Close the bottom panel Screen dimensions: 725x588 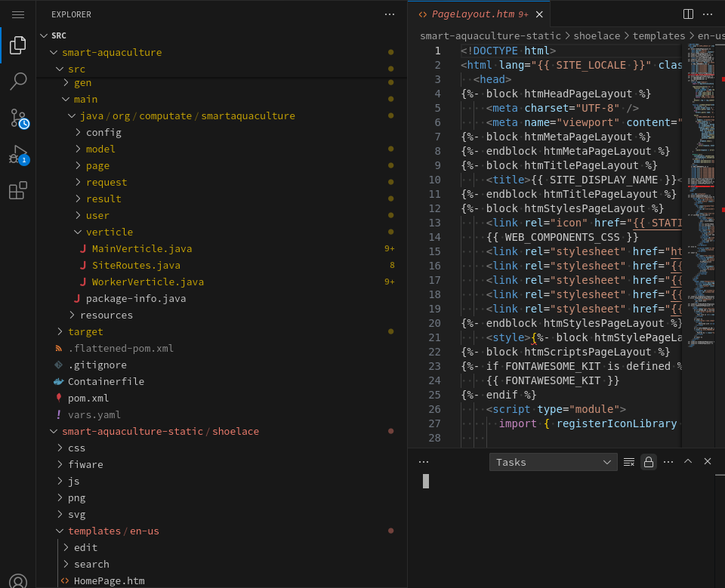(x=708, y=461)
